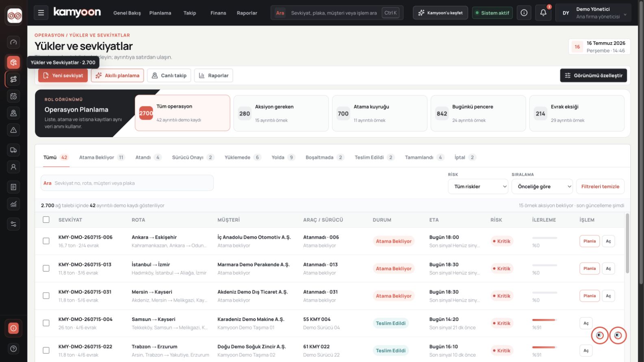Image resolution: width=644 pixels, height=362 pixels.
Task: Click progress bar of KMY-DMO-260715-006
Action: pos(544,238)
